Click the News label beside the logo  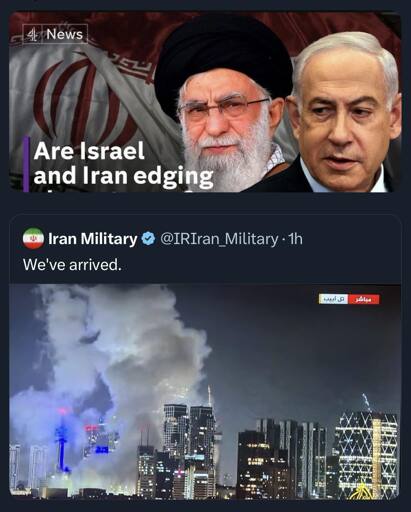coord(65,34)
